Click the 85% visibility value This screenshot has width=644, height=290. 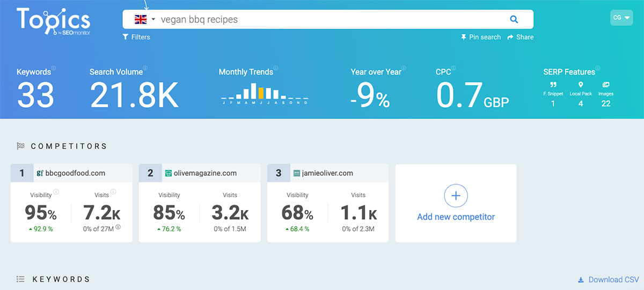pyautogui.click(x=169, y=213)
